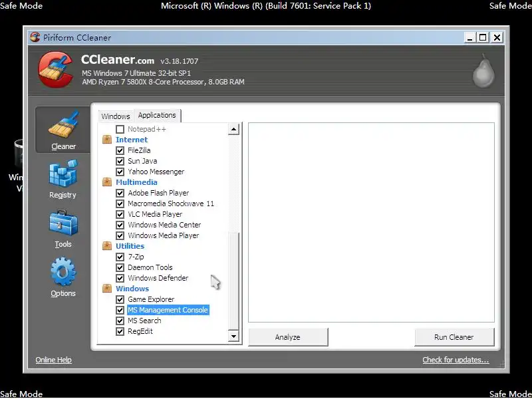The width and height of the screenshot is (532, 399).
Task: Click the Yahoo Messenger label
Action: 156,172
